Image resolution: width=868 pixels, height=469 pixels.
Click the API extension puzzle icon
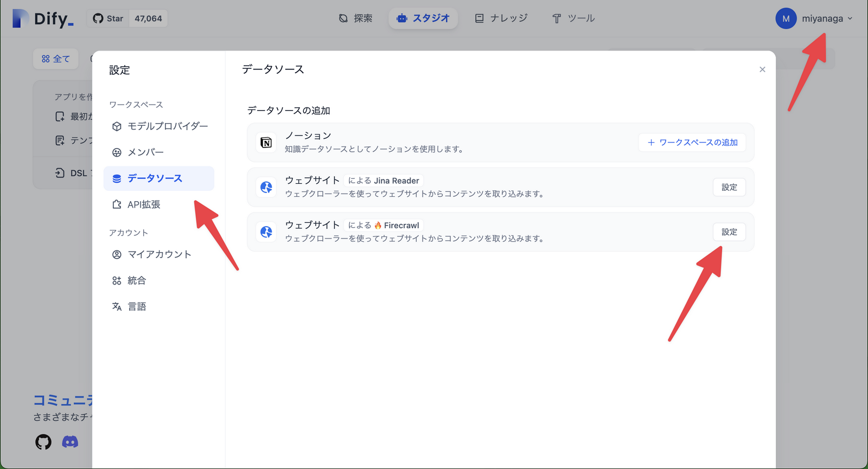117,204
